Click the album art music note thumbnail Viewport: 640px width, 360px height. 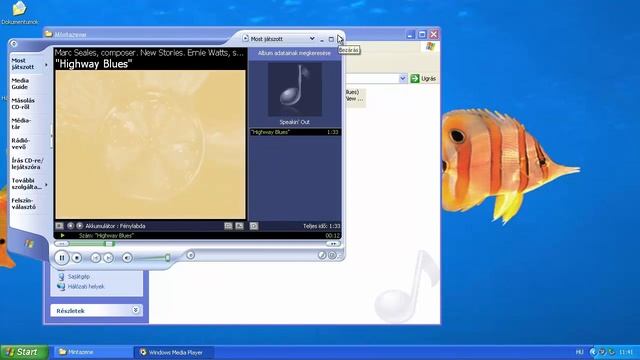click(295, 89)
